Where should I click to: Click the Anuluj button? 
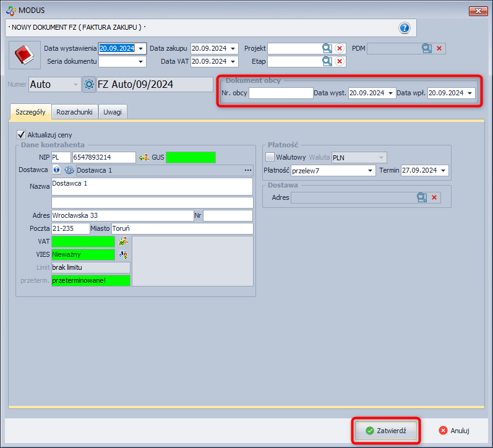click(x=454, y=431)
